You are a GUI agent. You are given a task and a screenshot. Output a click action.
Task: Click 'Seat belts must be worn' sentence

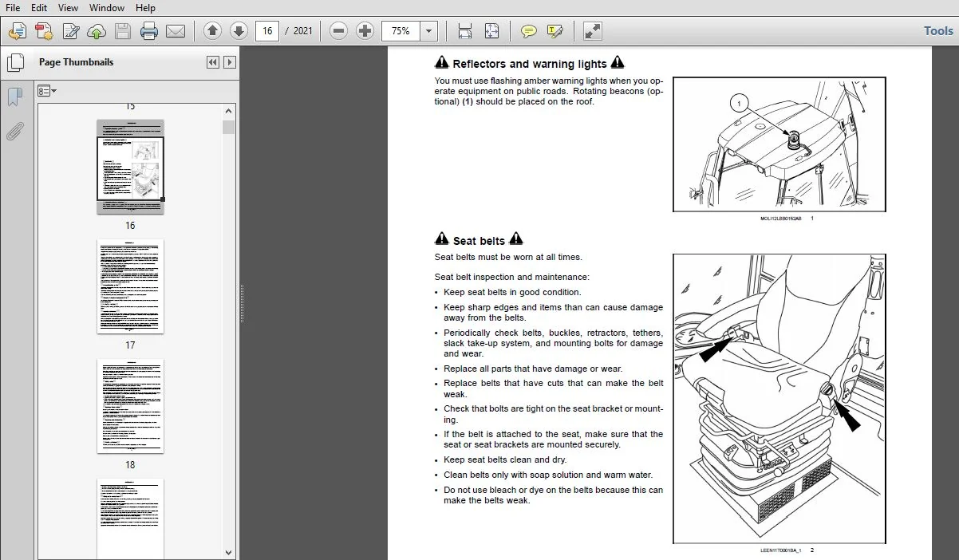pyautogui.click(x=508, y=257)
